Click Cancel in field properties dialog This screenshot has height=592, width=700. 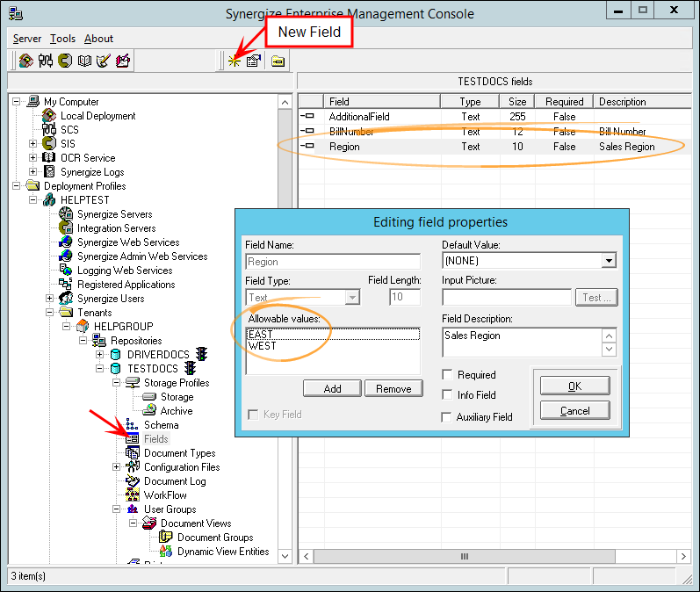click(x=574, y=410)
